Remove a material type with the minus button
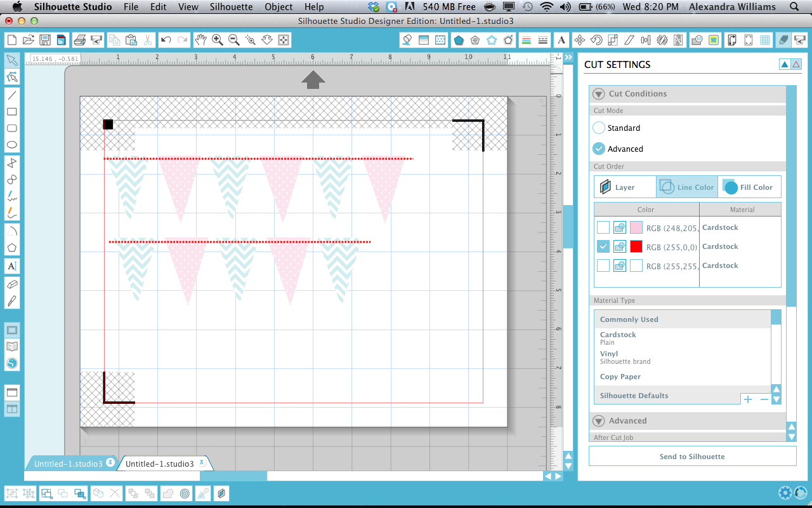Screen dimensions: 812x508 (x=764, y=399)
